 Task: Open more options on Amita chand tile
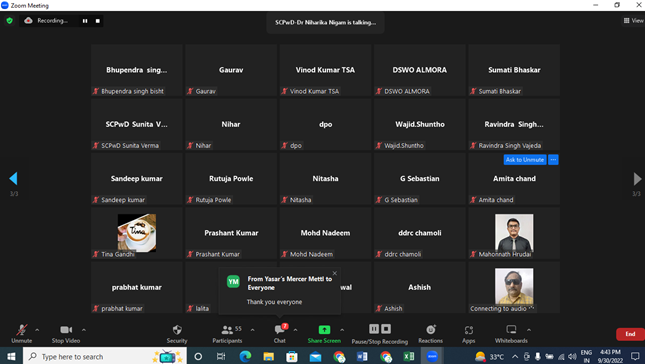coord(553,160)
